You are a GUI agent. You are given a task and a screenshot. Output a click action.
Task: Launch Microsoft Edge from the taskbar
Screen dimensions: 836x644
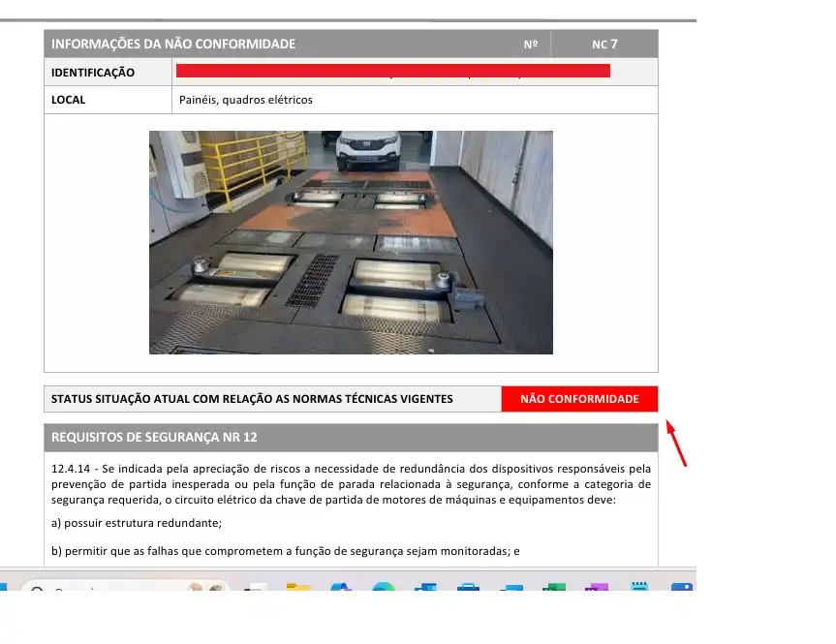(x=383, y=587)
